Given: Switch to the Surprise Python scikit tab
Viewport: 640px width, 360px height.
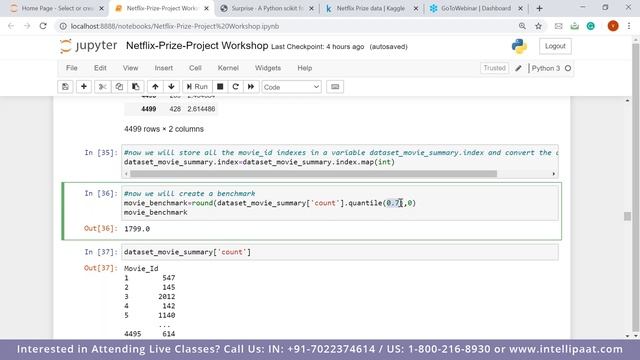Looking at the screenshot, I should (x=266, y=8).
